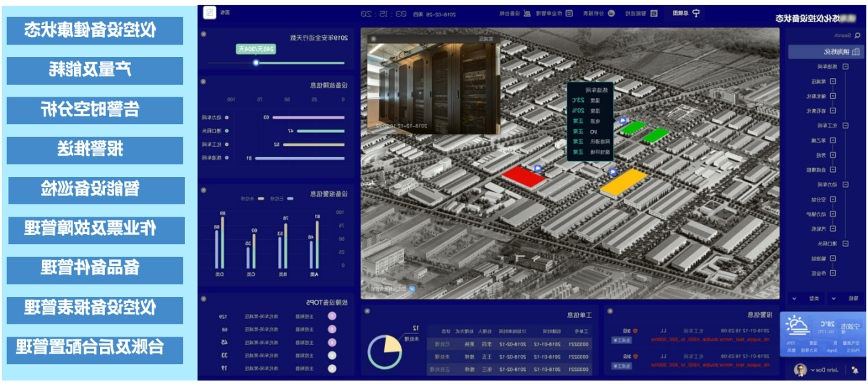Viewport: 868px width, 386px height.
Task: Click the camera marker next to the green buildings
Action: (622, 121)
